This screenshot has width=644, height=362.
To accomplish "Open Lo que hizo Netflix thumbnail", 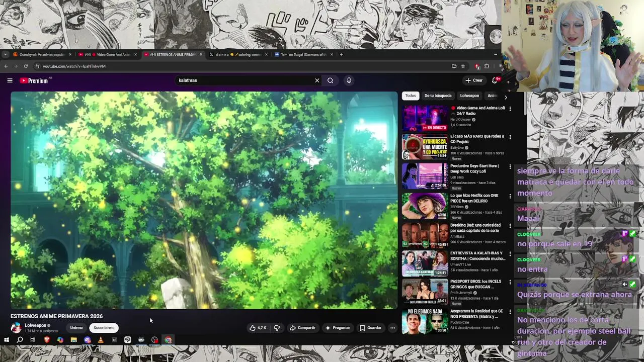I will (425, 206).
